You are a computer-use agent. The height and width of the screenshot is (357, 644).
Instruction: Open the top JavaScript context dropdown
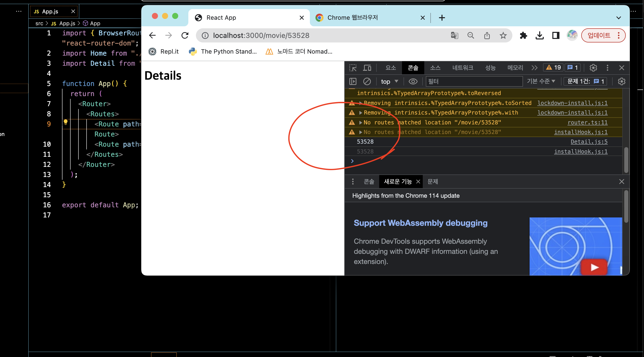[x=389, y=81]
